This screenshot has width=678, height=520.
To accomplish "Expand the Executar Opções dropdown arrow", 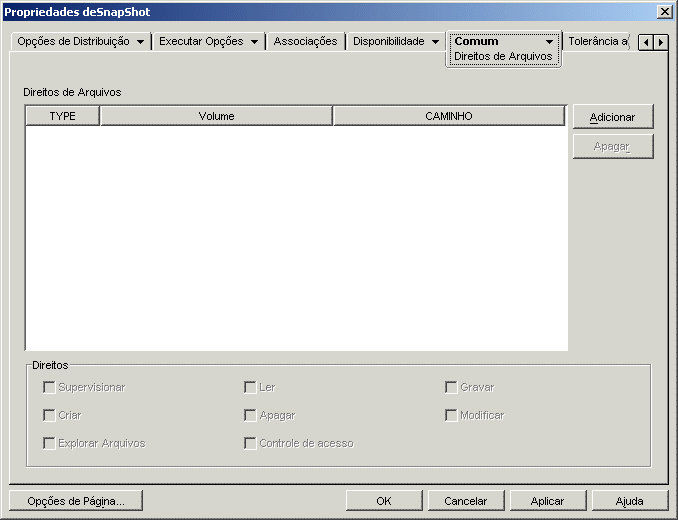I will [x=255, y=42].
